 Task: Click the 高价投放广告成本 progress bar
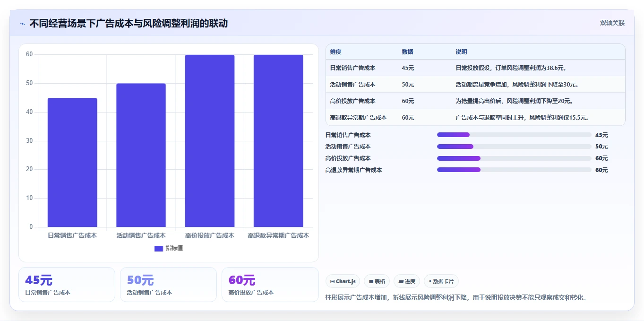tap(514, 158)
